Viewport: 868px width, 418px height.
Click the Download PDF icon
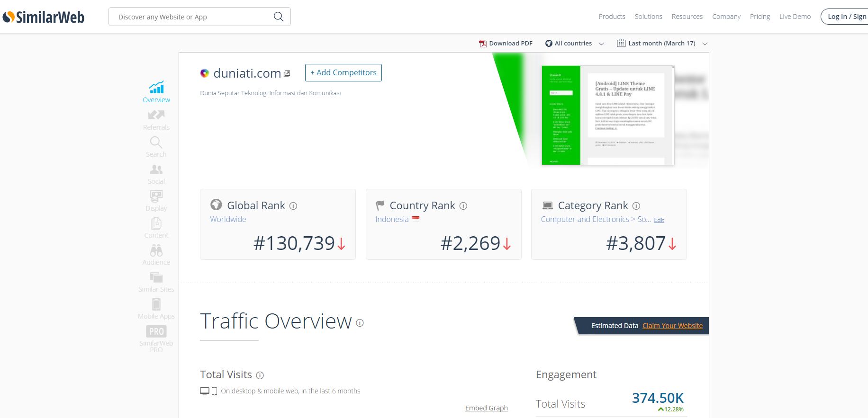coord(483,43)
